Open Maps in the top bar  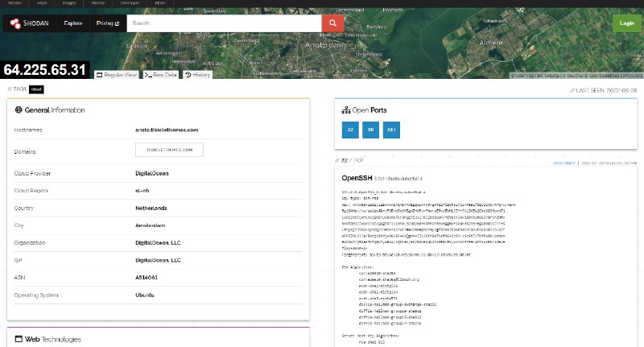[x=42, y=3]
